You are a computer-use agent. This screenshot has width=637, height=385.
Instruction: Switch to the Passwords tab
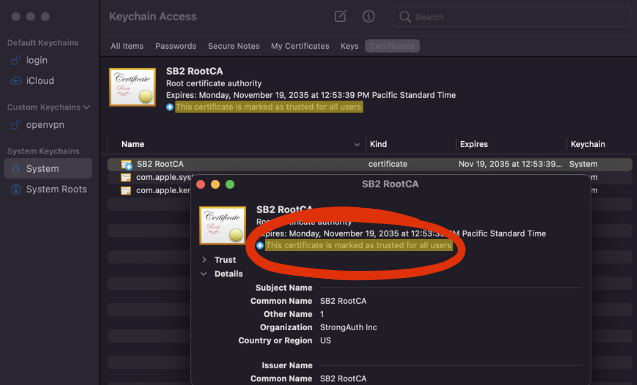tap(176, 46)
